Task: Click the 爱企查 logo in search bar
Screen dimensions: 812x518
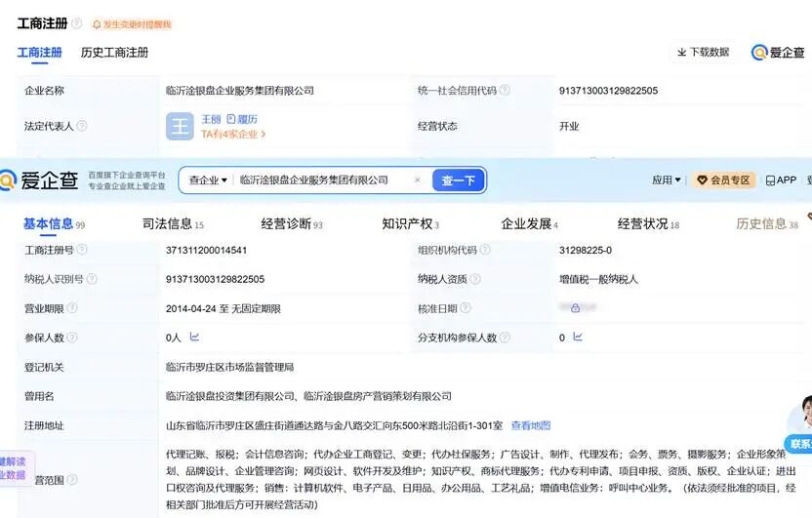Action: (x=39, y=180)
